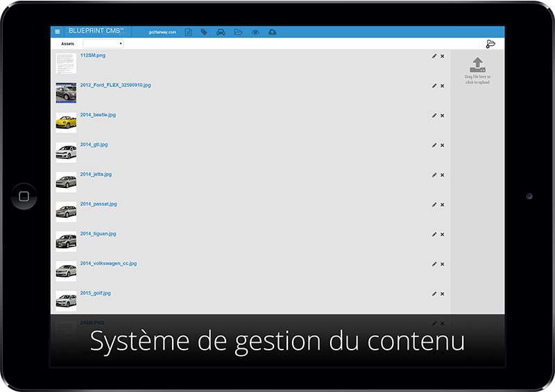
Task: Edit the 2014_beetle.jpg asset
Action: coord(434,115)
